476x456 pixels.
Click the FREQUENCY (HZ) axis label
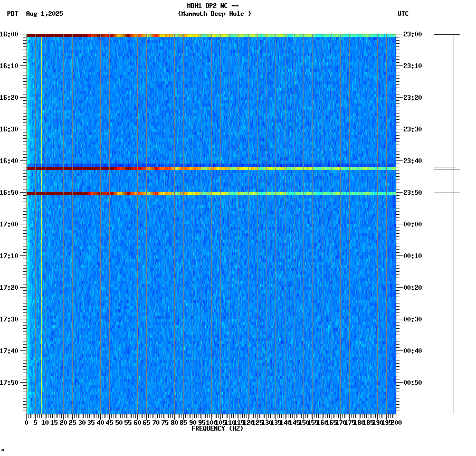pyautogui.click(x=218, y=429)
